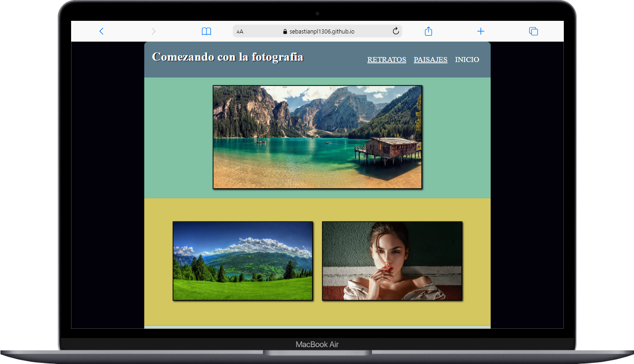The height and width of the screenshot is (364, 634).
Task: Select the green meadow landscape photo
Action: [243, 261]
